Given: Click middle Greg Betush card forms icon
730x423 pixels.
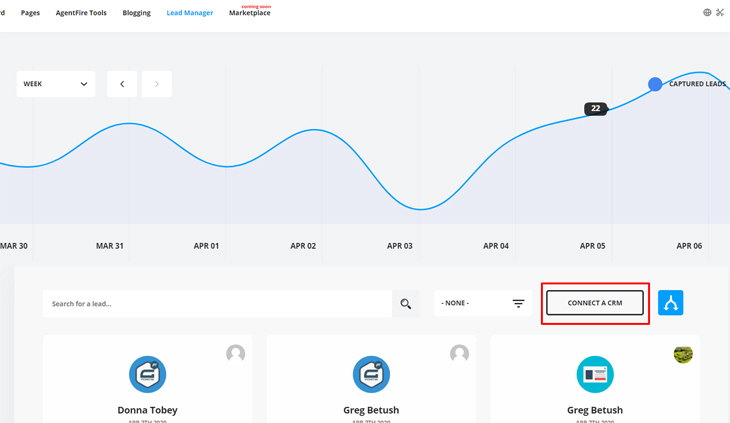Looking at the screenshot, I should point(371,374).
